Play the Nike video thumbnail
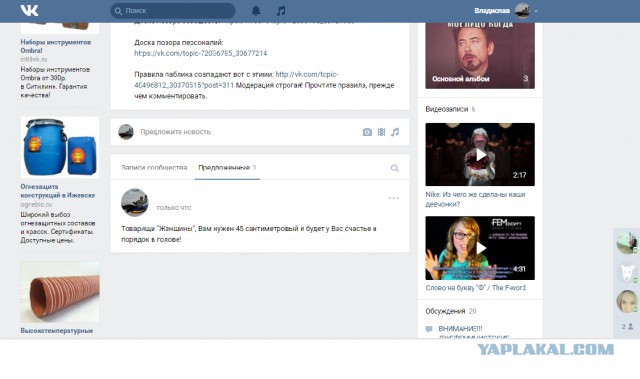The height and width of the screenshot is (379, 640). [480, 155]
